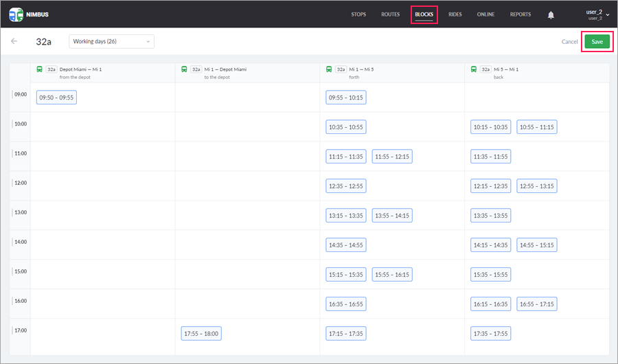Cancel editing the block

click(569, 41)
